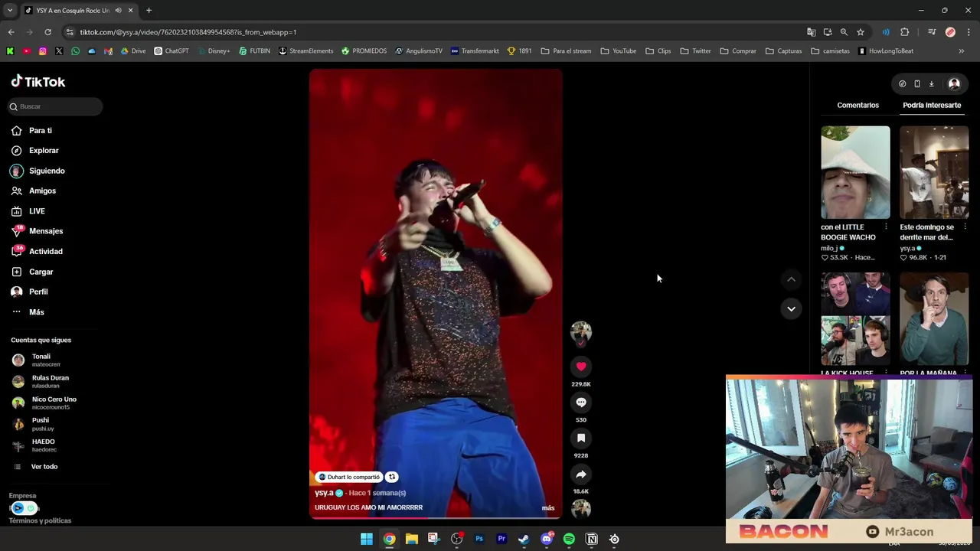Click the download desktop app icon

coord(932,83)
